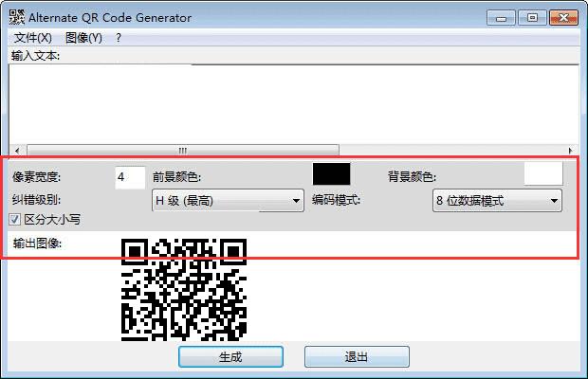Click the 前景颜色: label

tap(177, 177)
